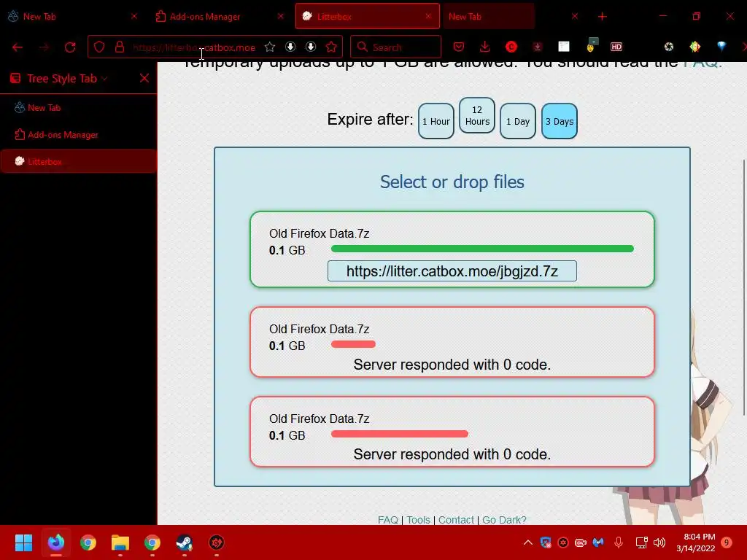Open the network tray icon

pyautogui.click(x=641, y=542)
